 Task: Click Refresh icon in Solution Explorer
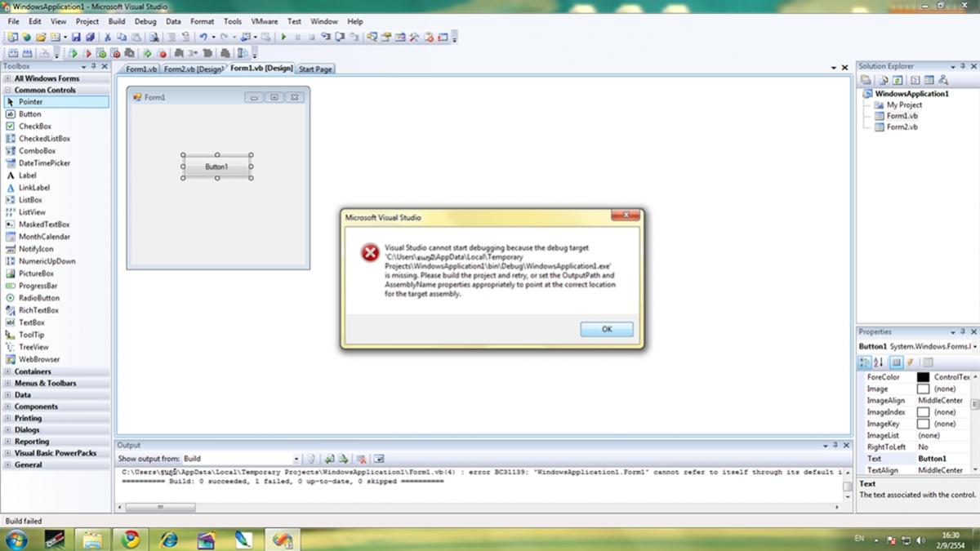[x=898, y=80]
